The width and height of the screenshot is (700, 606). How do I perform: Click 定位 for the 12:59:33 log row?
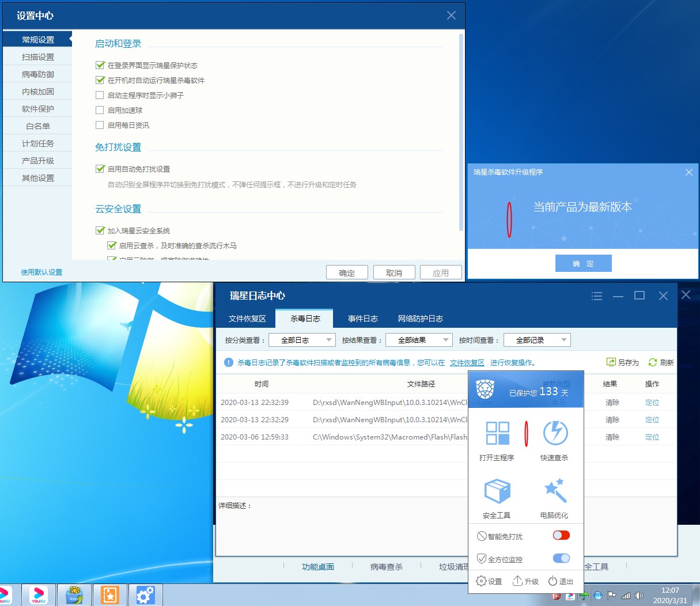(x=652, y=437)
